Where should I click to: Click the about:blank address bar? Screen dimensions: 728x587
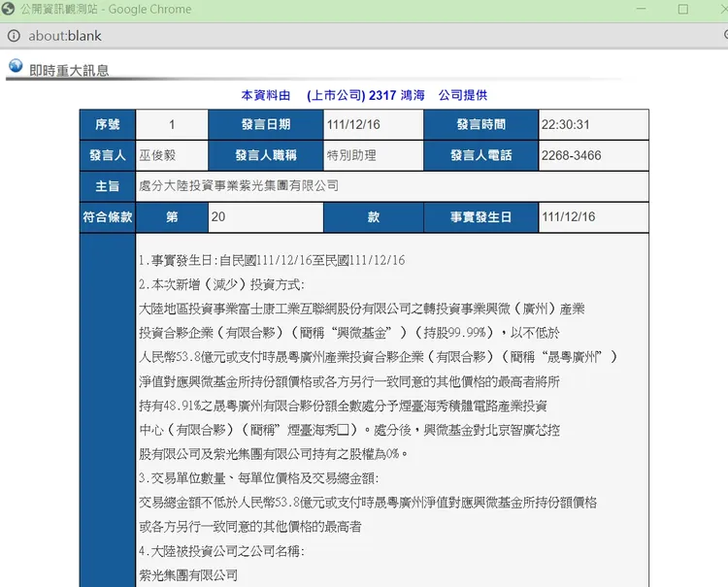[64, 36]
